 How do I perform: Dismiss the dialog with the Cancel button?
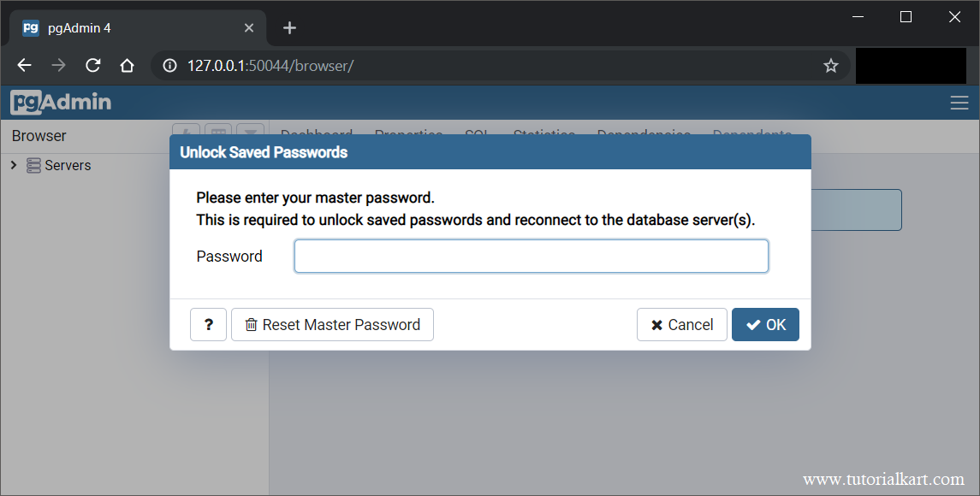682,324
